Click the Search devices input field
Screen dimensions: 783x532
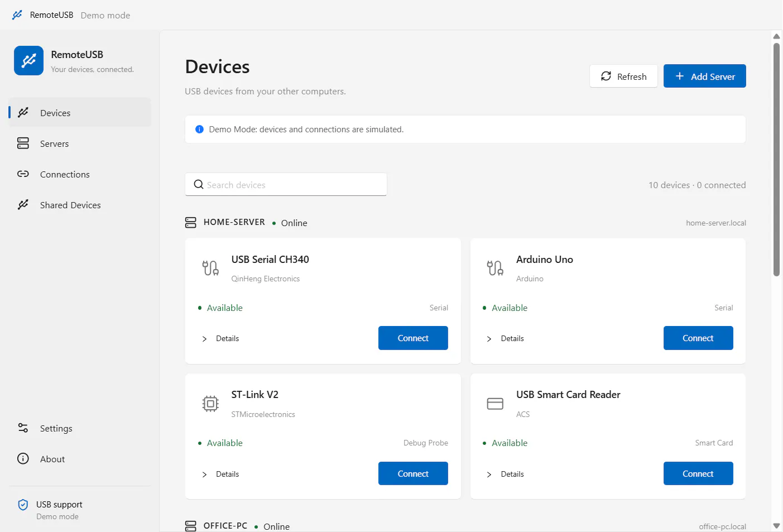pyautogui.click(x=286, y=185)
